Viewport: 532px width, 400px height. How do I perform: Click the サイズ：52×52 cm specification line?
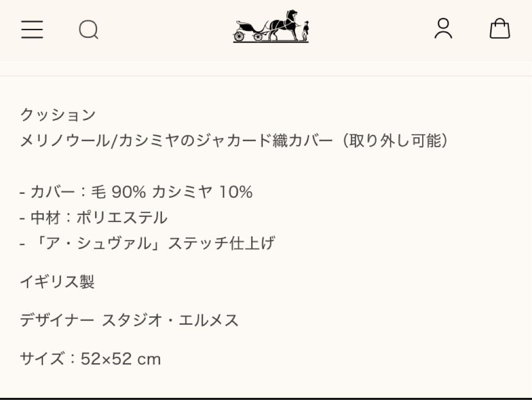pyautogui.click(x=90, y=359)
